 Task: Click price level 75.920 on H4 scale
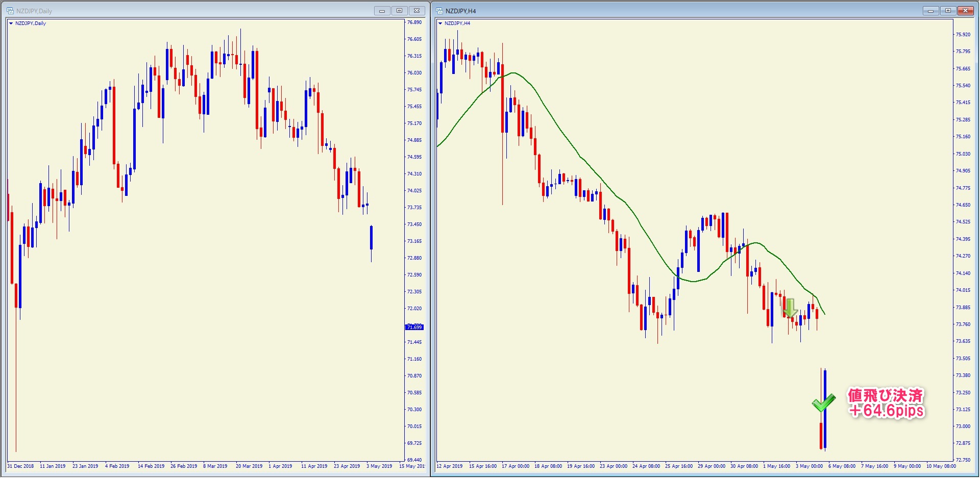pyautogui.click(x=963, y=35)
